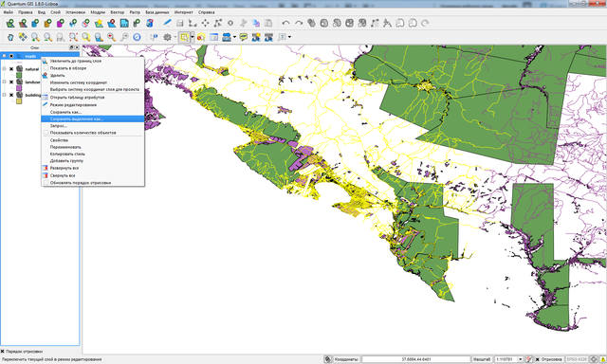The width and height of the screenshot is (607, 364).
Task: Click the yellow symbol swatch under buildings
Action: click(x=19, y=101)
